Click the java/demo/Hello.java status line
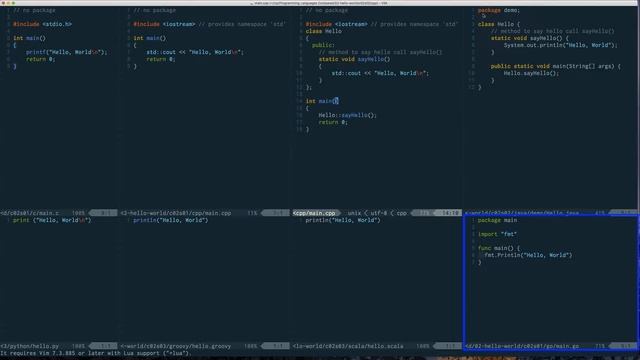This screenshot has height=360, width=640. [551, 213]
